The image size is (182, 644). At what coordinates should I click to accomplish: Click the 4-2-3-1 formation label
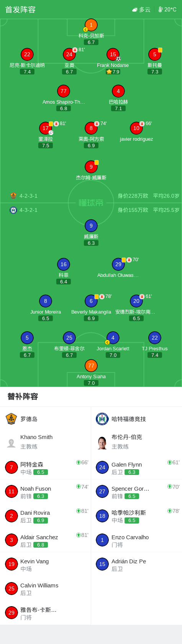click(x=28, y=196)
